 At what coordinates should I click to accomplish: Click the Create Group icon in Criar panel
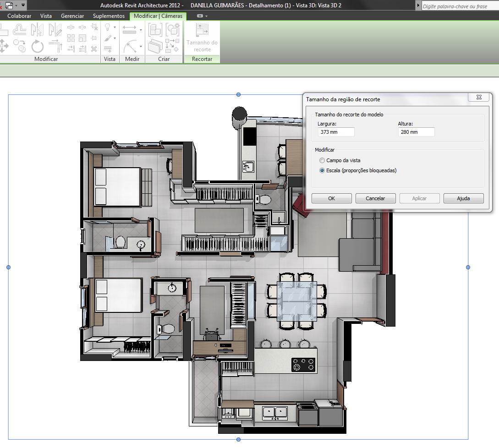click(x=155, y=29)
